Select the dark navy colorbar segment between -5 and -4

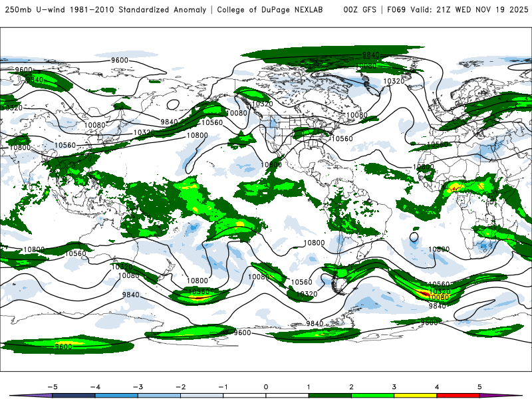(74, 396)
